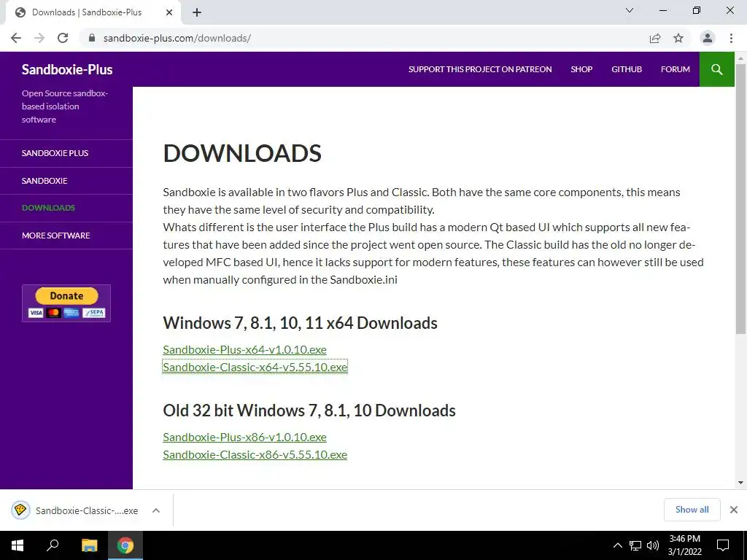
Task: Open a new tab with plus button
Action: coord(197,12)
